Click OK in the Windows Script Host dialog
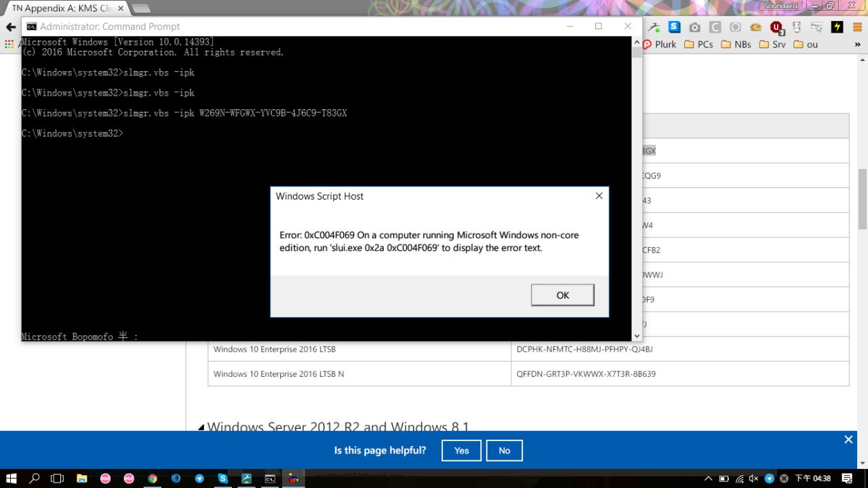 (562, 295)
